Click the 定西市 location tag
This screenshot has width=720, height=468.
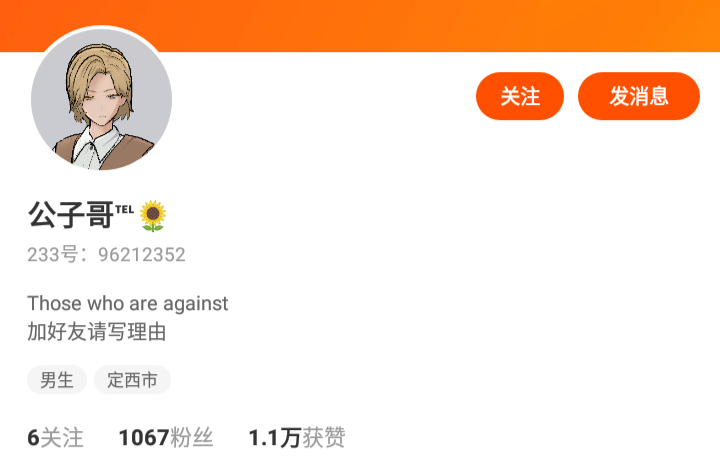pyautogui.click(x=132, y=380)
